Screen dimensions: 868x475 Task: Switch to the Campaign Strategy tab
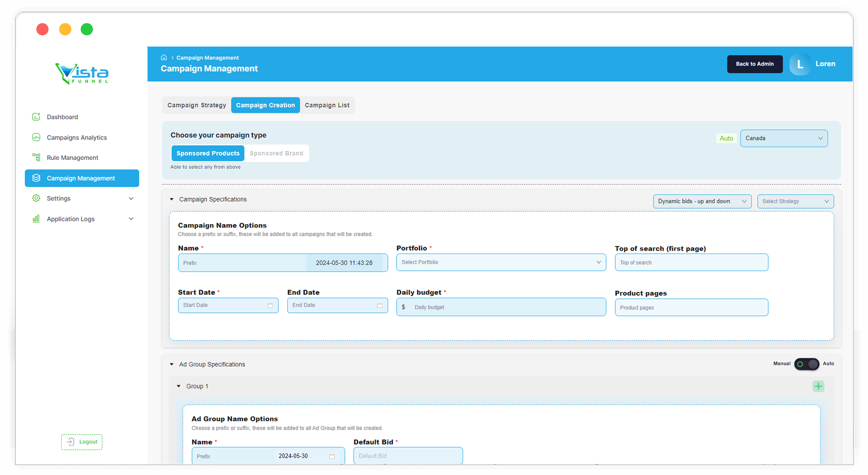click(x=196, y=105)
